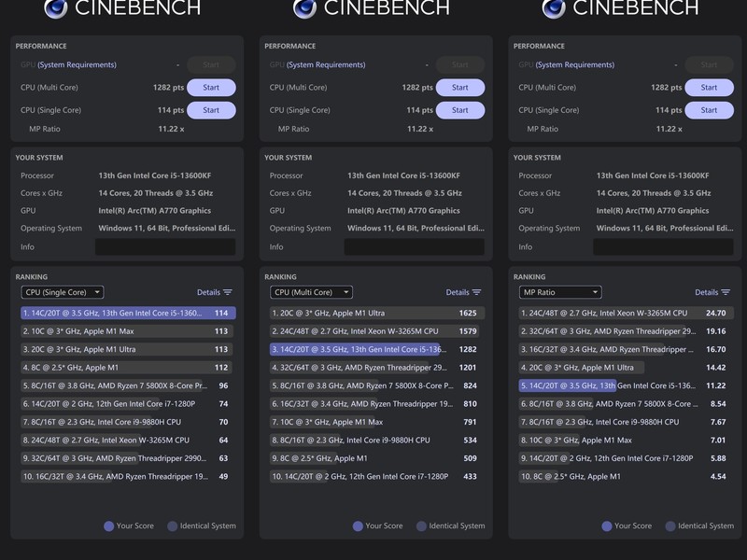Open System Requirements link in middle panel
The image size is (747, 560).
326,64
